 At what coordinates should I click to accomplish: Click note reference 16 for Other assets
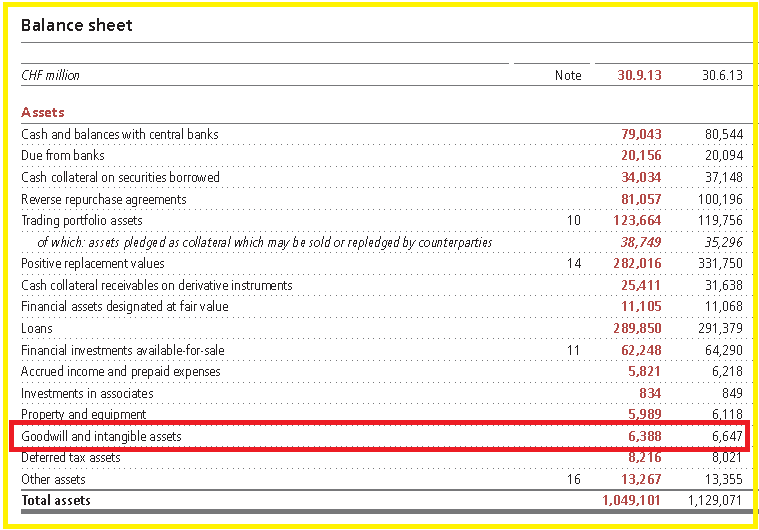tap(574, 479)
